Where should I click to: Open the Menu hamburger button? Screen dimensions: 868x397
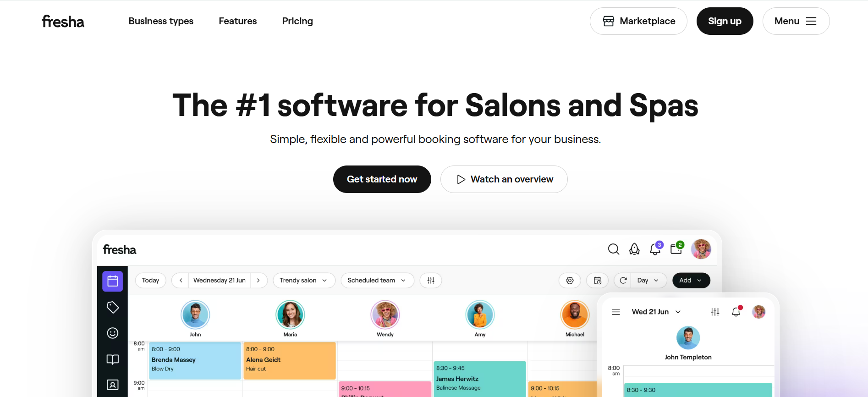(796, 21)
